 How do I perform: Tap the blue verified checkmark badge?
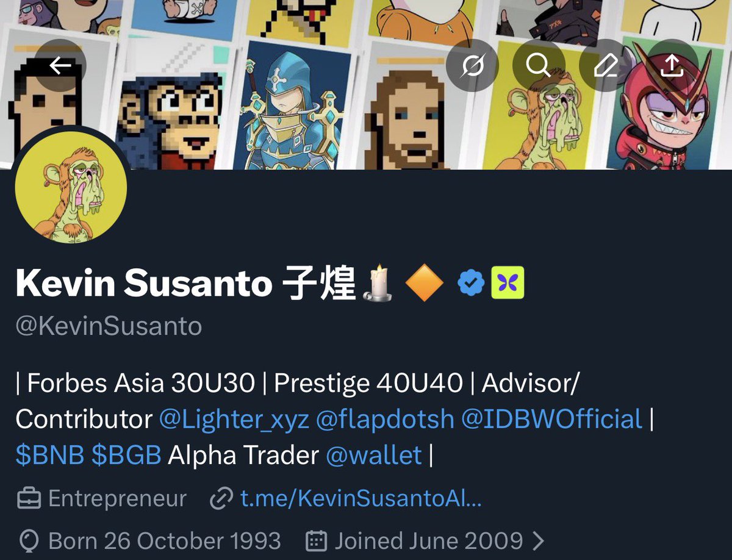tap(471, 283)
